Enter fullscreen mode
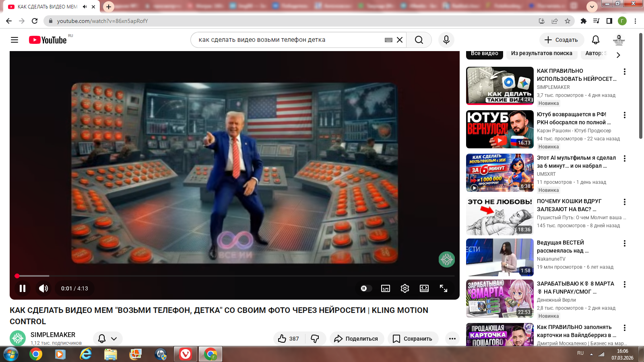The image size is (644, 362). [444, 288]
